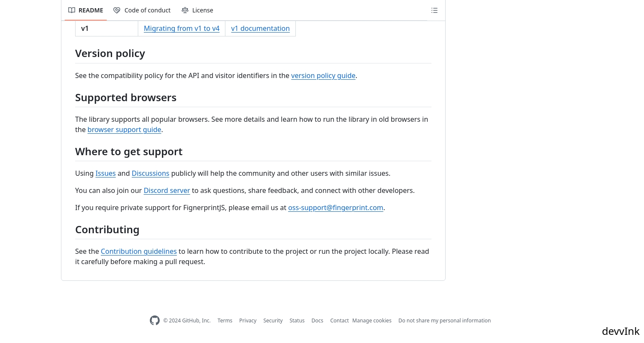Click Do not share my personal information

(444, 320)
